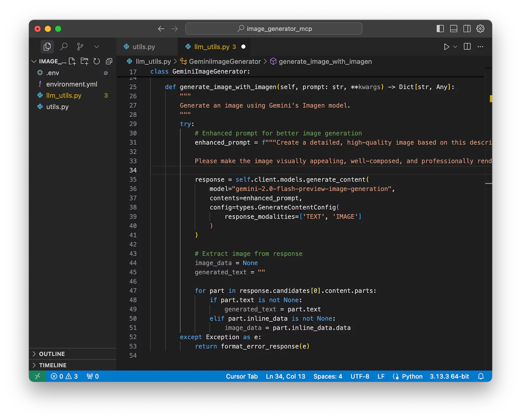Open the run options dropdown arrow

(x=455, y=47)
